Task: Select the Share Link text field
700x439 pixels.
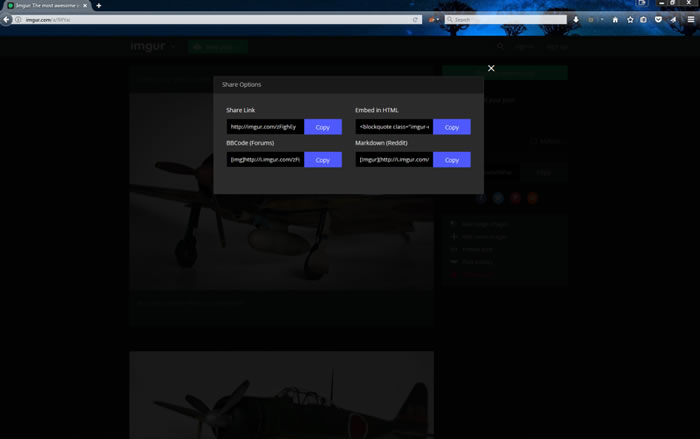Action: [x=265, y=127]
